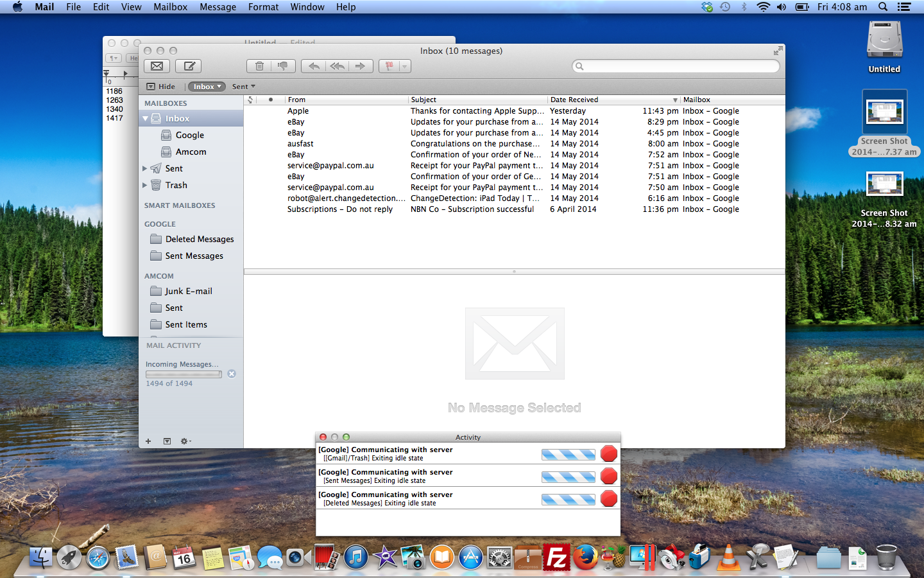
Task: Toggle the mail activity pane button
Action: [167, 441]
